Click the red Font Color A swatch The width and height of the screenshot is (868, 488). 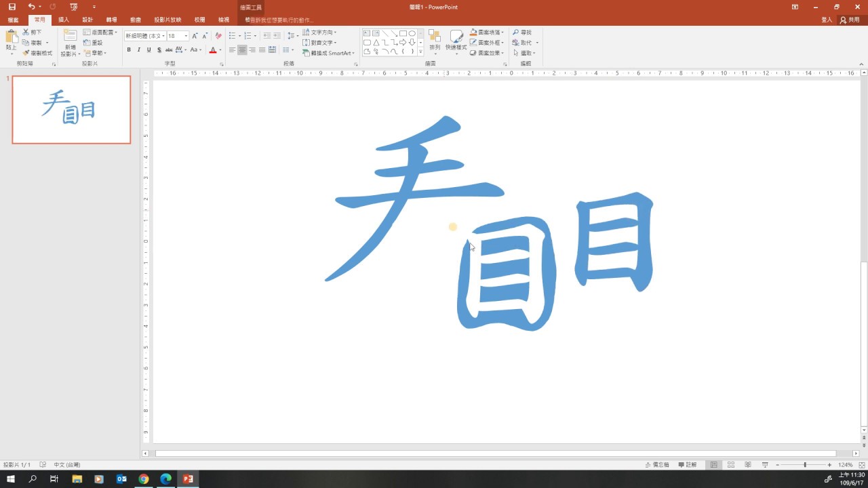[x=212, y=50]
